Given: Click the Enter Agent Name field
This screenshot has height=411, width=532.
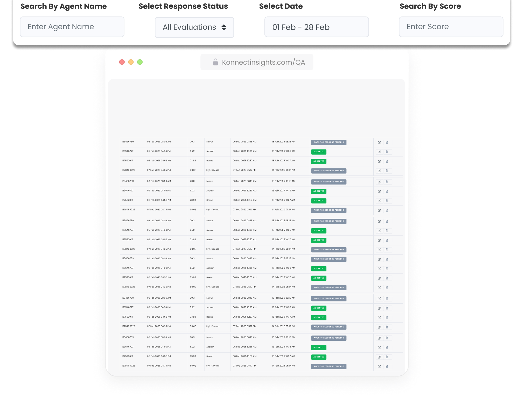Looking at the screenshot, I should (72, 27).
